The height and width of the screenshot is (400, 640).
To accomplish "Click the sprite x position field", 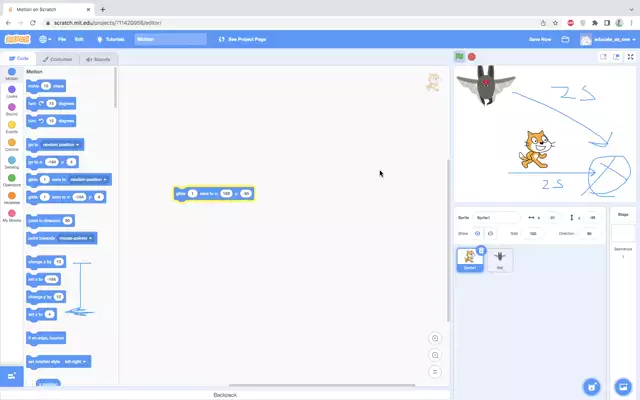I will [552, 218].
